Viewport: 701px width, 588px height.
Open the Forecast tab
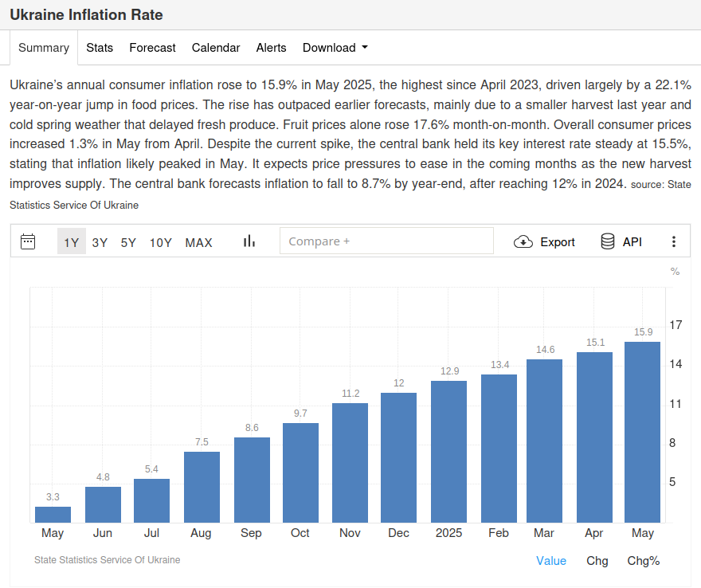click(152, 48)
